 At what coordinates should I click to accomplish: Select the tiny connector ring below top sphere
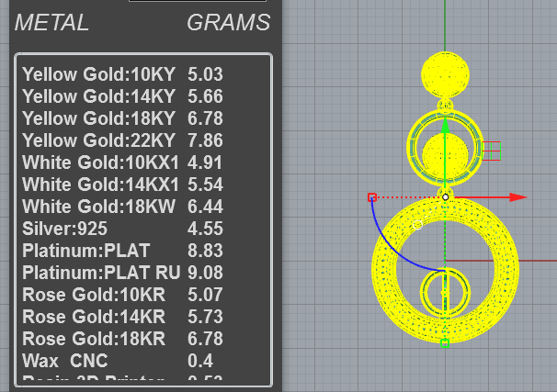(x=445, y=105)
